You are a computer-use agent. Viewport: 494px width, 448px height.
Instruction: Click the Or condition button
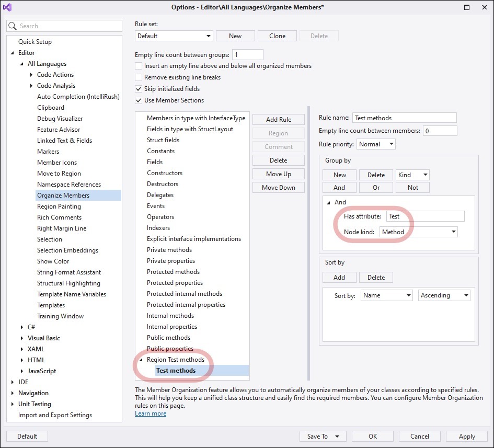pyautogui.click(x=376, y=188)
